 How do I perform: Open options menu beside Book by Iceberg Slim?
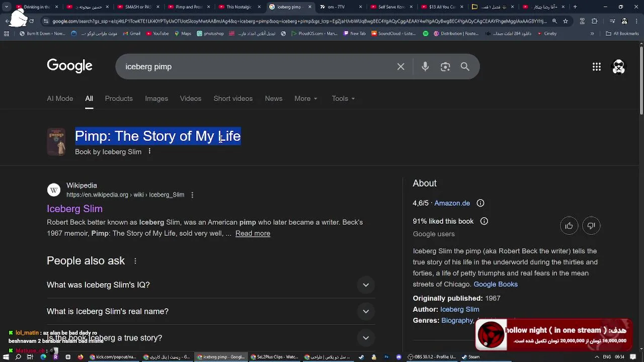(149, 151)
